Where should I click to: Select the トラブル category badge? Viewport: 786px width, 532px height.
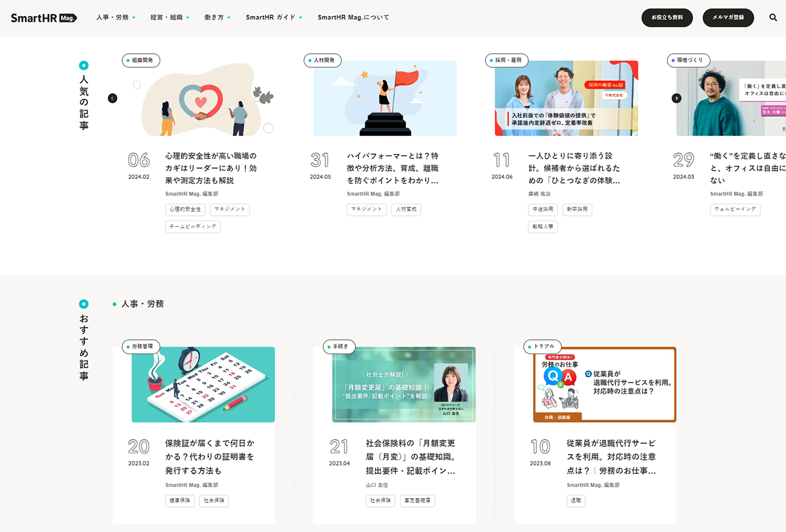[x=542, y=346]
